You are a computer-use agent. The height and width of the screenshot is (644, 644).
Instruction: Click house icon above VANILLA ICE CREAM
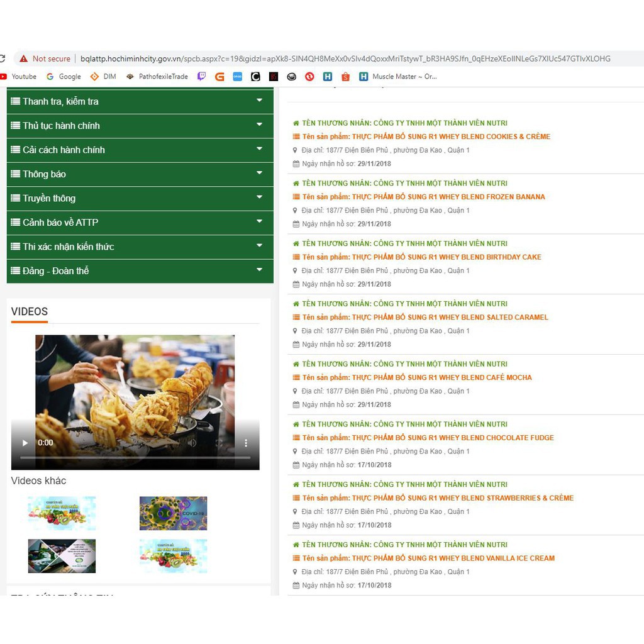[296, 545]
